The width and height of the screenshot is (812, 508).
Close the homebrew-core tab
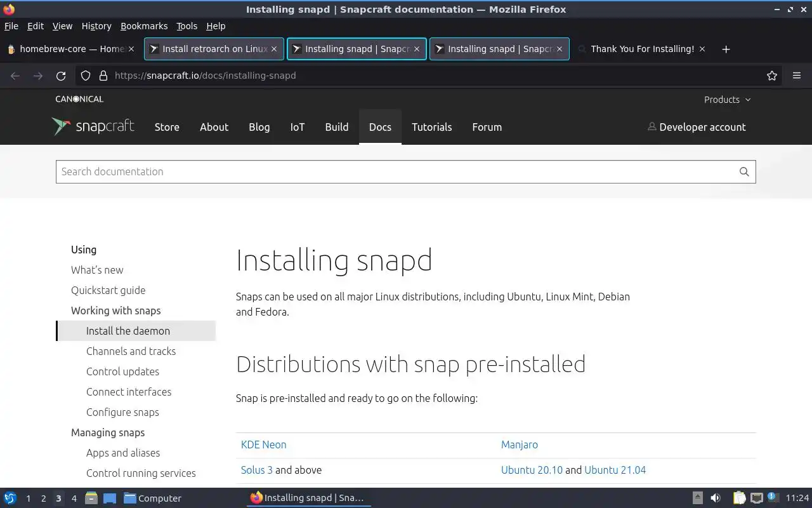pyautogui.click(x=131, y=49)
